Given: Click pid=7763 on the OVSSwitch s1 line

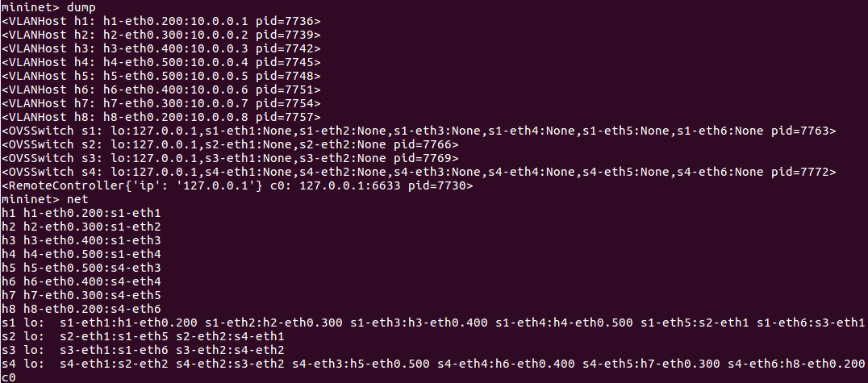Looking at the screenshot, I should pos(805,130).
